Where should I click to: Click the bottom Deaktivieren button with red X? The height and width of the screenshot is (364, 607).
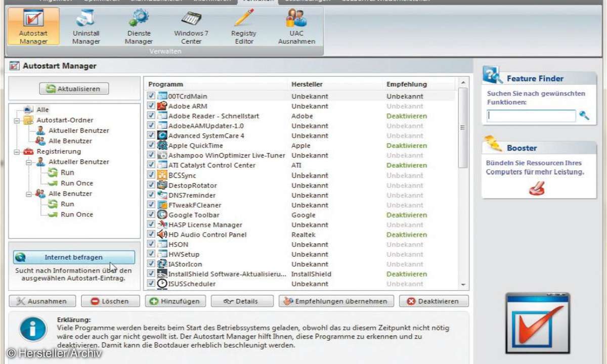(433, 301)
